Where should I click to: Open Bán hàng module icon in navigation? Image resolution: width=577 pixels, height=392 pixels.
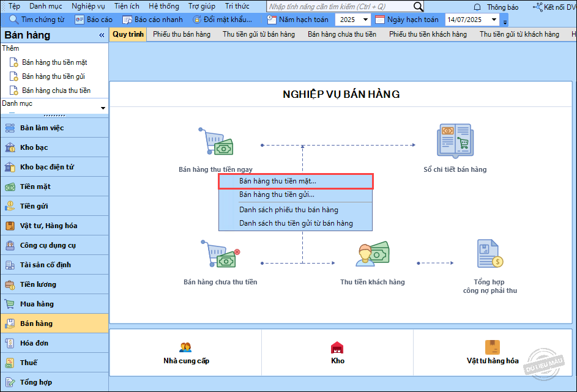(10, 324)
